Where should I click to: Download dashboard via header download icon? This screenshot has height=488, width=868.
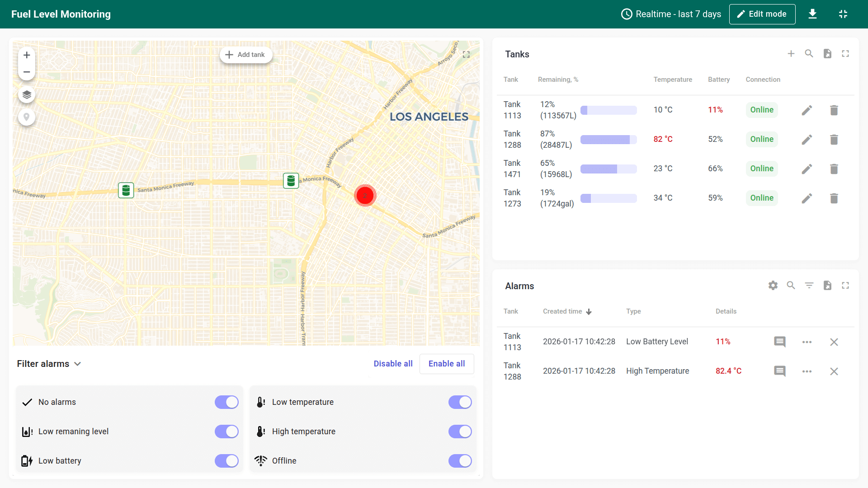click(812, 14)
